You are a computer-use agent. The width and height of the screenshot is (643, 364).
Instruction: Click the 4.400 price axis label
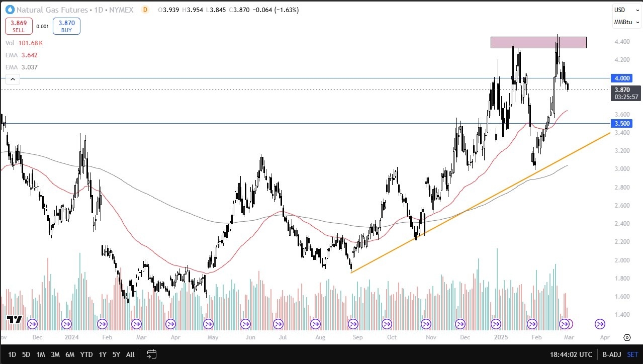tap(622, 42)
